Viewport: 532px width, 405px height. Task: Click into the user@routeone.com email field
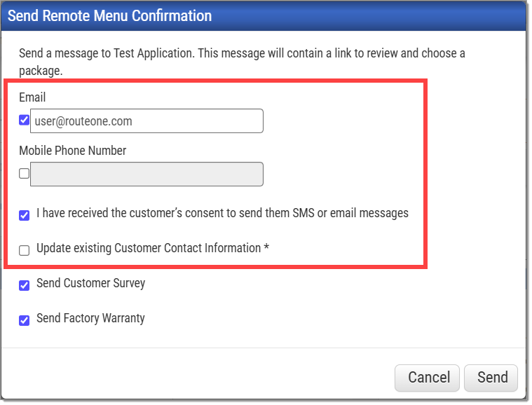(146, 121)
